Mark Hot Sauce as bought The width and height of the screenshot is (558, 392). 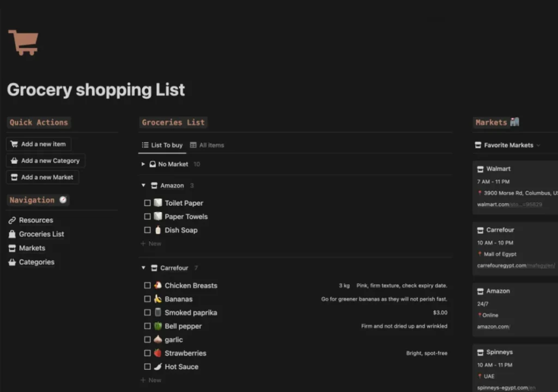(147, 367)
